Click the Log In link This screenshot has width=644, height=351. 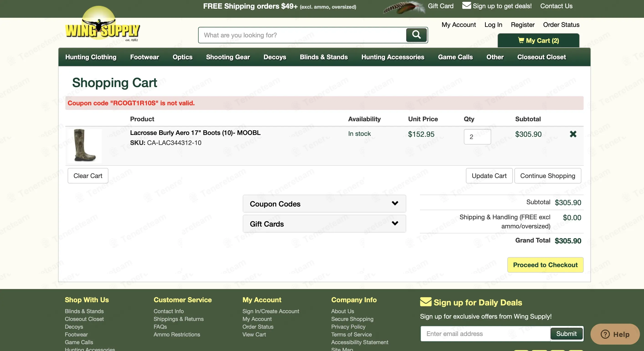click(x=493, y=25)
